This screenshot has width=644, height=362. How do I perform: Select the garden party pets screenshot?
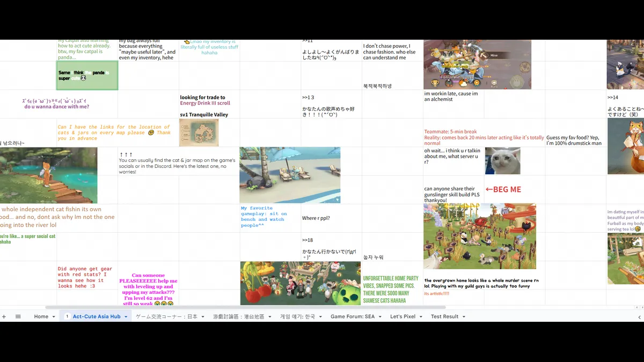tap(479, 236)
